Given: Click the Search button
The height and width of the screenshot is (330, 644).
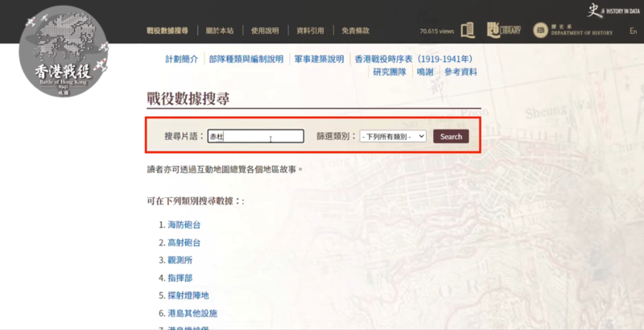Looking at the screenshot, I should 451,137.
